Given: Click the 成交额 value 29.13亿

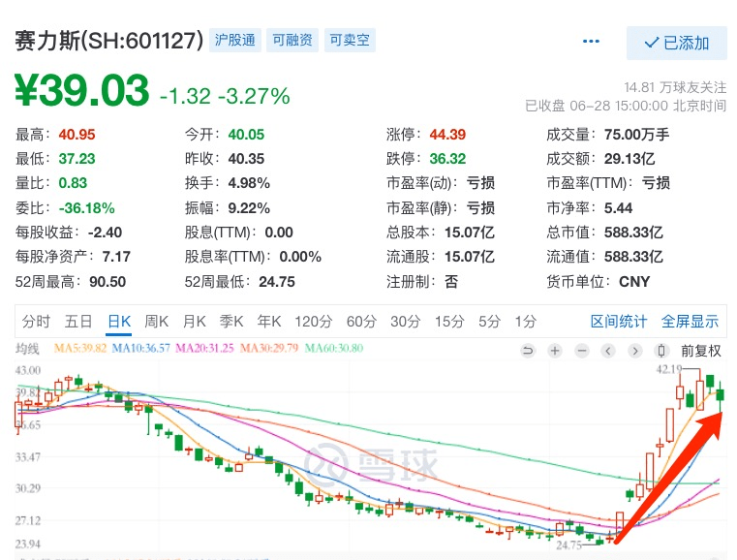Looking at the screenshot, I should tap(630, 159).
